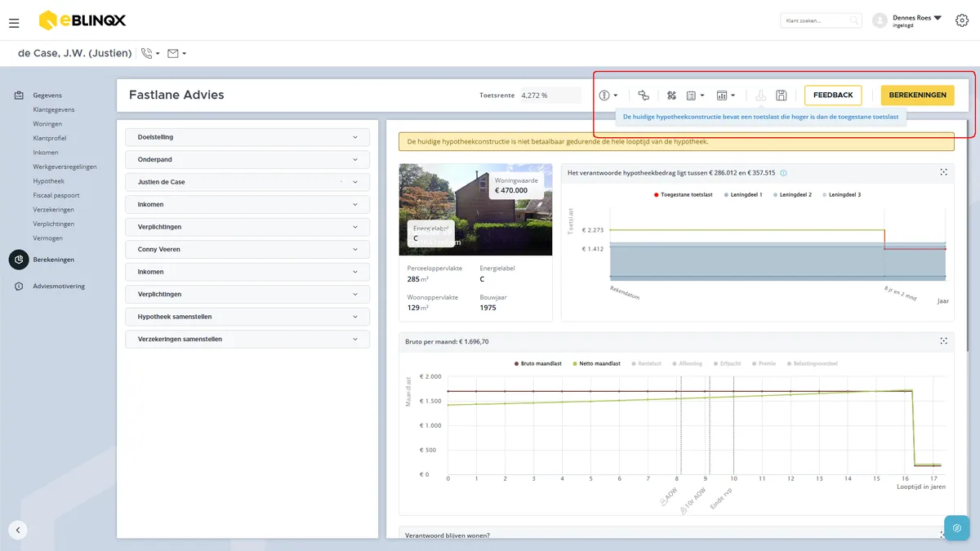980x551 pixels.
Task: Collapse the sidebar with arrow button
Action: coord(18,530)
